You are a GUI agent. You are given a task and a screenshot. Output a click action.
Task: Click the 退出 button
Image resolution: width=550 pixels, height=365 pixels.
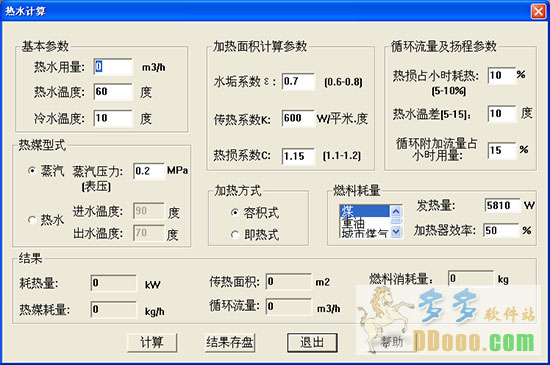(312, 342)
